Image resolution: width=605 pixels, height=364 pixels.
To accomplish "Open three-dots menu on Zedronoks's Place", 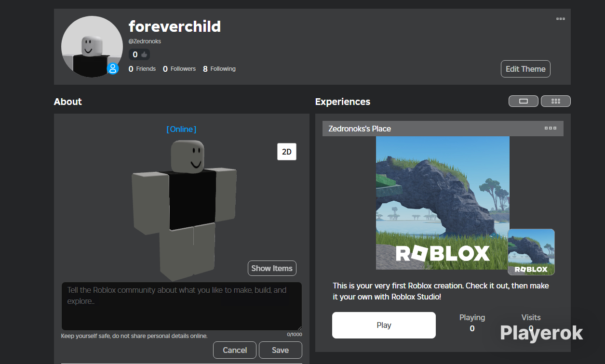I will pos(551,128).
